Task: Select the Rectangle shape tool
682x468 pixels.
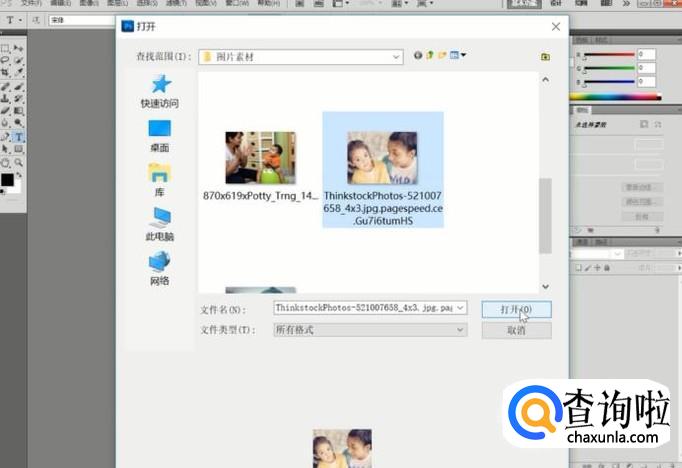Action: click(x=18, y=149)
